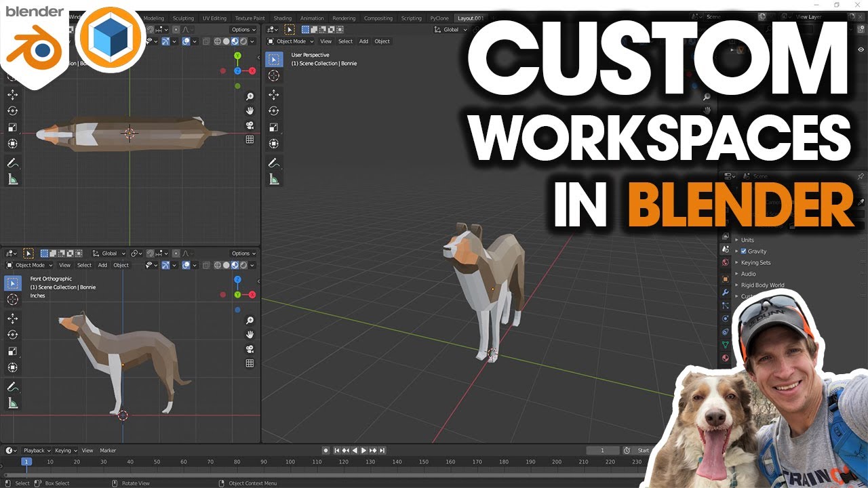Enable the Gravity checkbox
Screen dimensions: 868x488
tap(744, 251)
